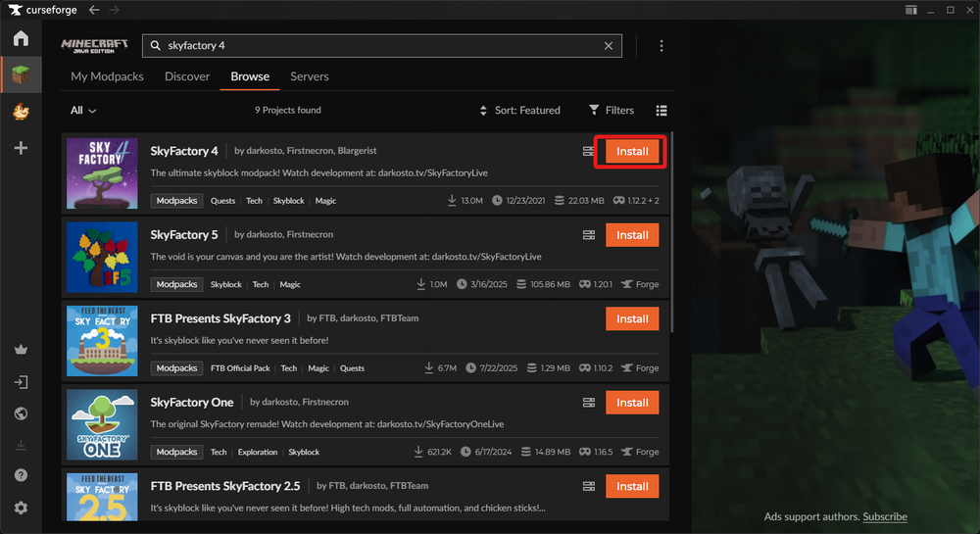The width and height of the screenshot is (980, 534).
Task: Switch to the My Modpacks tab
Action: point(107,76)
